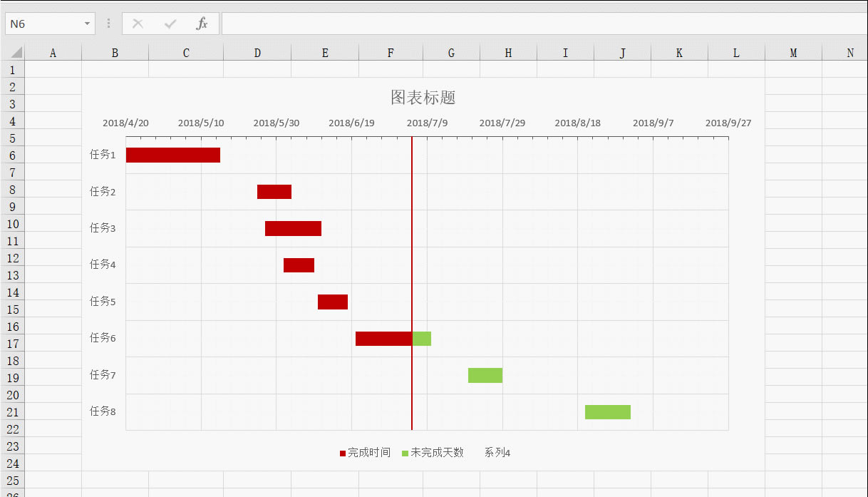
Task: Select row 6 header
Action: coord(13,155)
